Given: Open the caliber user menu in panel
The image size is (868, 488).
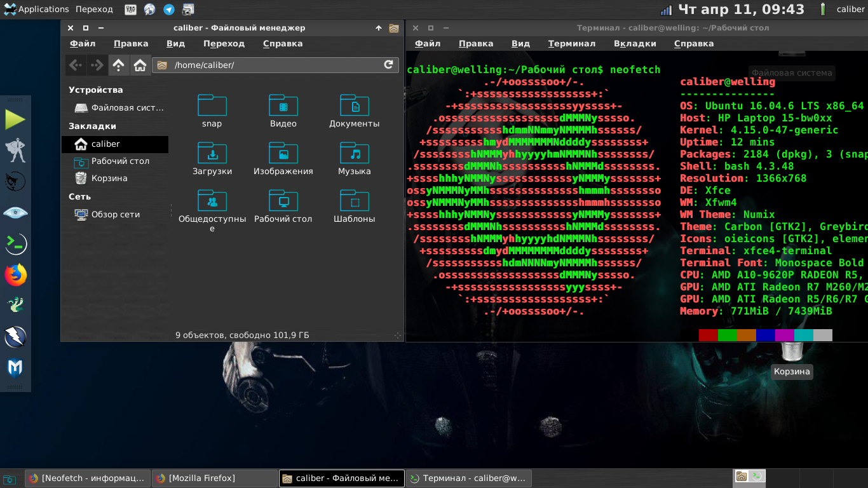Looking at the screenshot, I should point(850,10).
